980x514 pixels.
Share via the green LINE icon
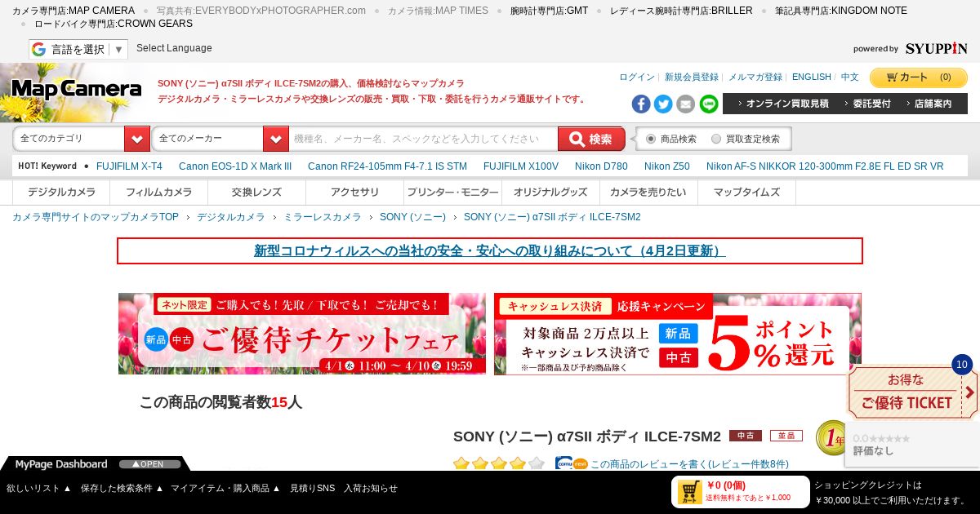pyautogui.click(x=709, y=104)
